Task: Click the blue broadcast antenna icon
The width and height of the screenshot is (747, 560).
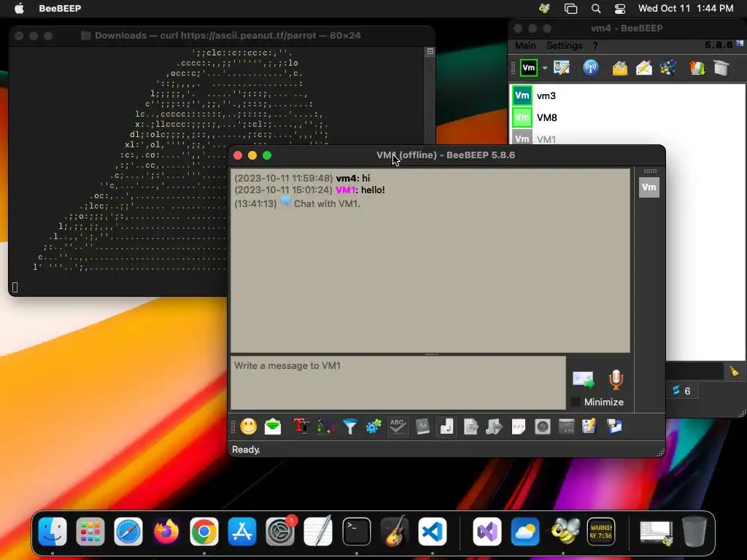Action: [x=591, y=68]
